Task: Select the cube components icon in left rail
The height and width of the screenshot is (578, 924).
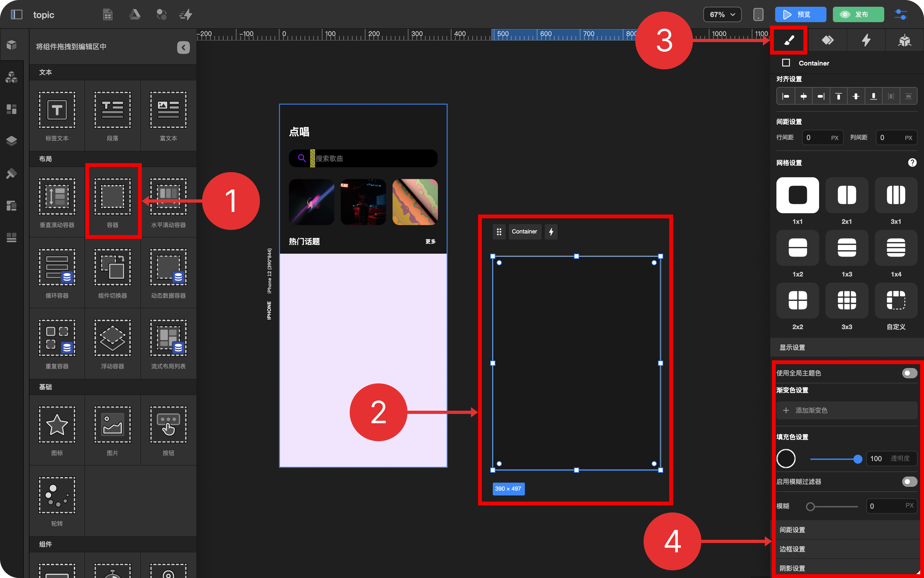Action: tap(12, 45)
